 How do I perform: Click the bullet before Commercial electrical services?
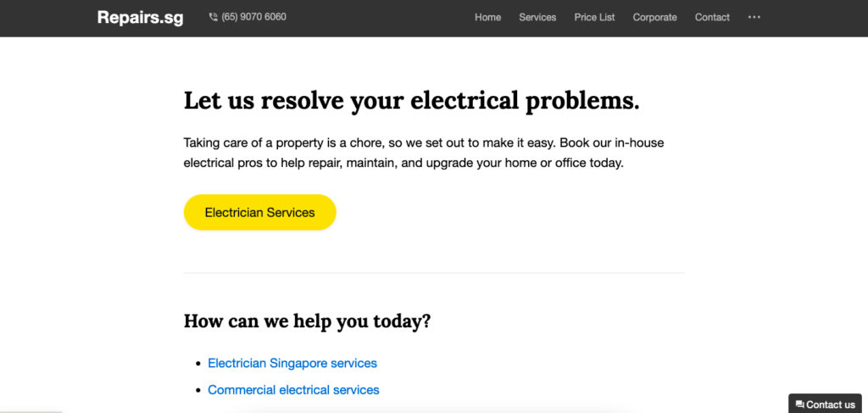(x=198, y=390)
